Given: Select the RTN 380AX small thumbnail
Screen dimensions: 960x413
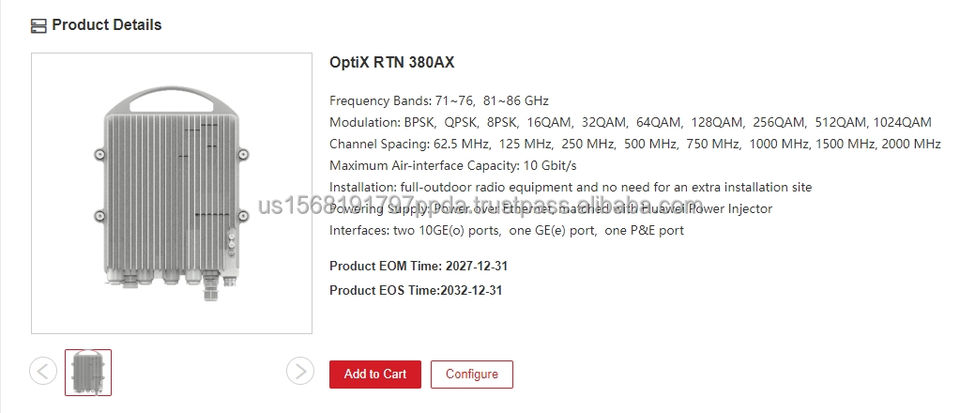Looking at the screenshot, I should click(x=88, y=372).
